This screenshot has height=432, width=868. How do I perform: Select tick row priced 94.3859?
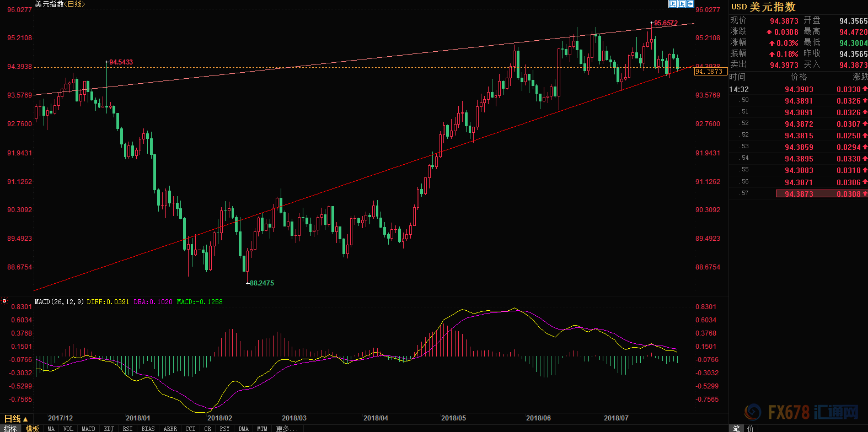pyautogui.click(x=798, y=147)
